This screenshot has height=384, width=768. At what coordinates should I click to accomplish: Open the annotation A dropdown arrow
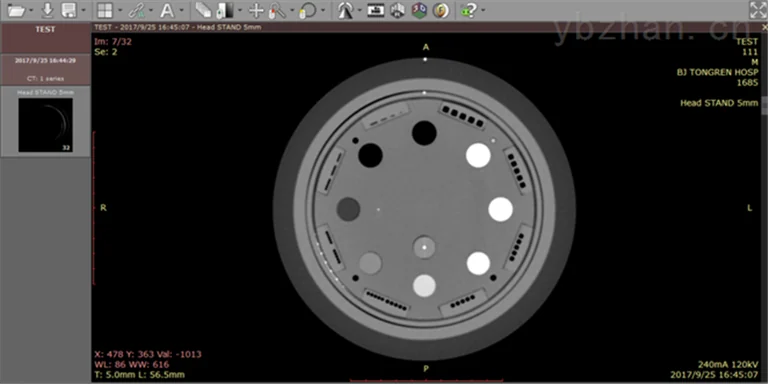click(x=182, y=10)
